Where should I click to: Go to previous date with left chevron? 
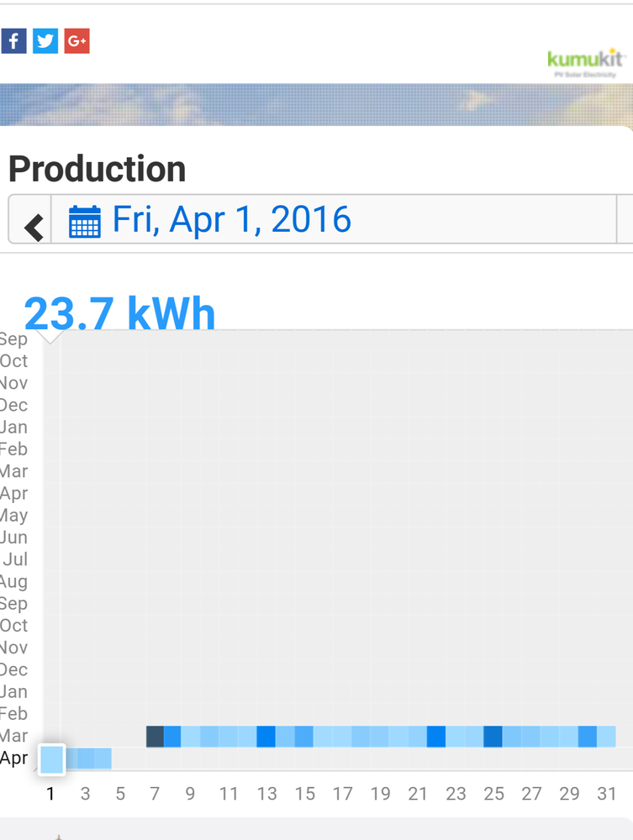pyautogui.click(x=31, y=224)
